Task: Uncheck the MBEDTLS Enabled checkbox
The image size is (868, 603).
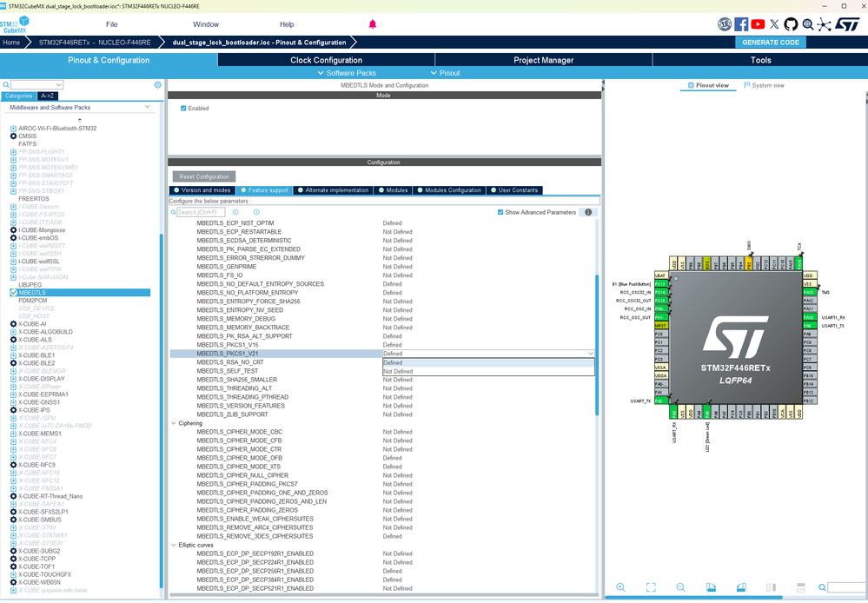Action: pos(183,109)
